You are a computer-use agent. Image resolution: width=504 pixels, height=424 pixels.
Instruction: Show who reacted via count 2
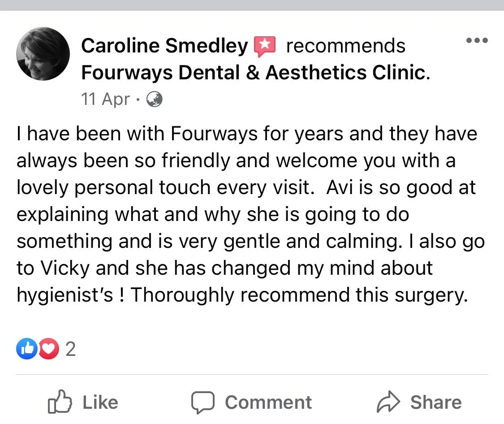[70, 349]
